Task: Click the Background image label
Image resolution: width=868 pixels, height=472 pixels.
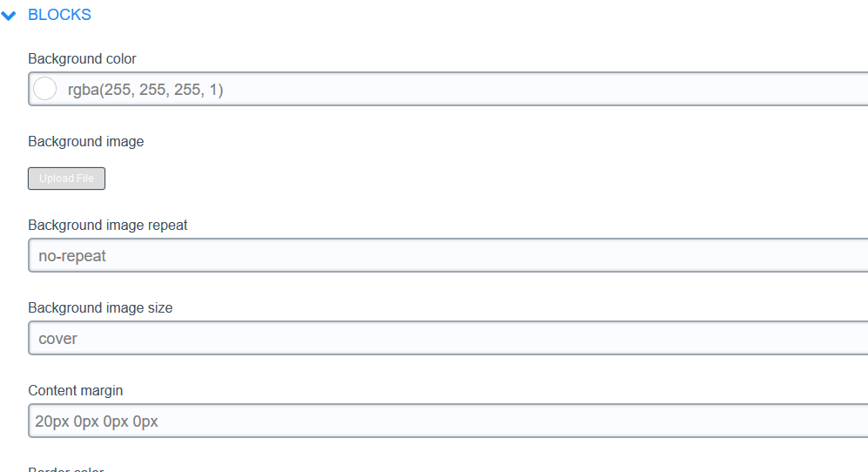Action: tap(85, 142)
